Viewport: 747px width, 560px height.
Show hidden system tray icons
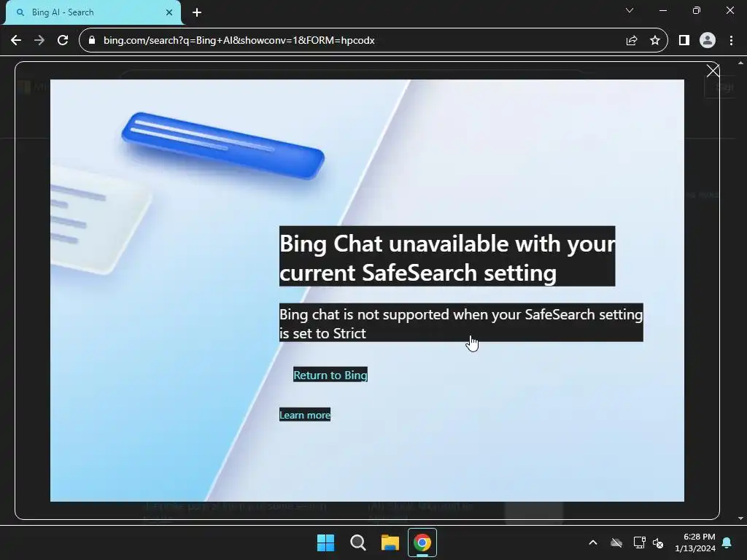593,542
